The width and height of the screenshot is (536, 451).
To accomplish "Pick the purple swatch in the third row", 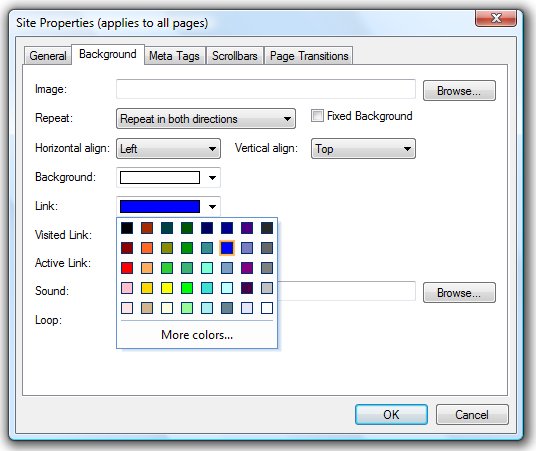I will 247,268.
